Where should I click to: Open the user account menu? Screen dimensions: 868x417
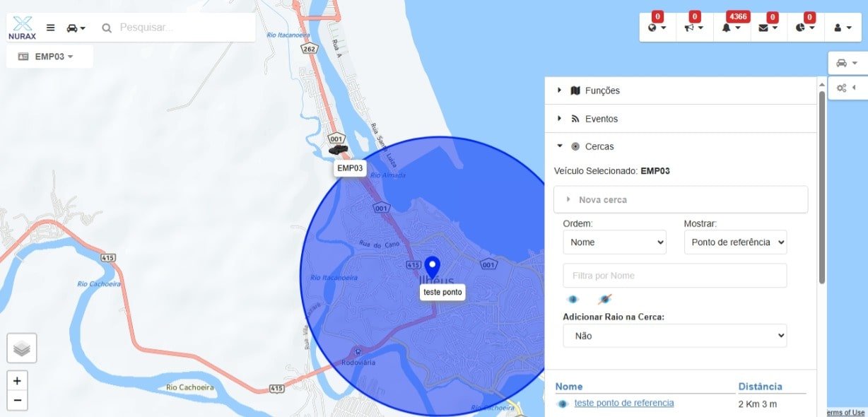(842, 28)
